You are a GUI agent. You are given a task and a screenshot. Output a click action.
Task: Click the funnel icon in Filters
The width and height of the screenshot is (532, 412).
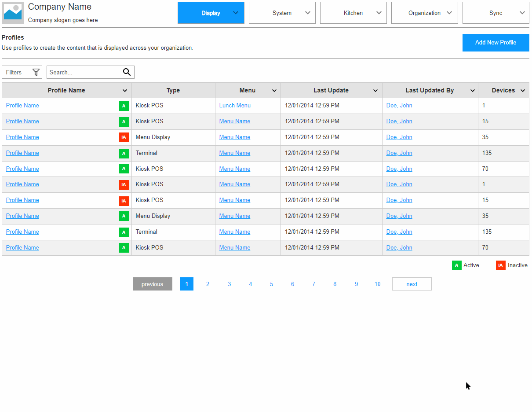point(36,72)
